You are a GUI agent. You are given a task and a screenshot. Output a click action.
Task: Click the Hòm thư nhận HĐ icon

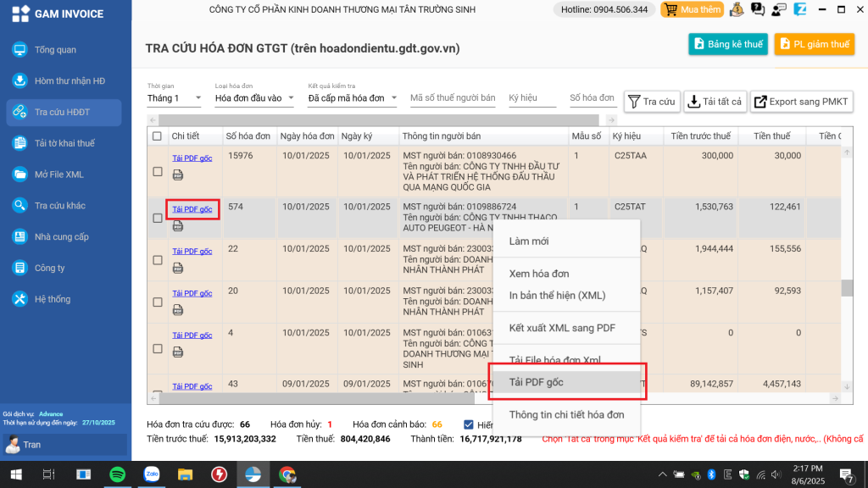(x=20, y=81)
